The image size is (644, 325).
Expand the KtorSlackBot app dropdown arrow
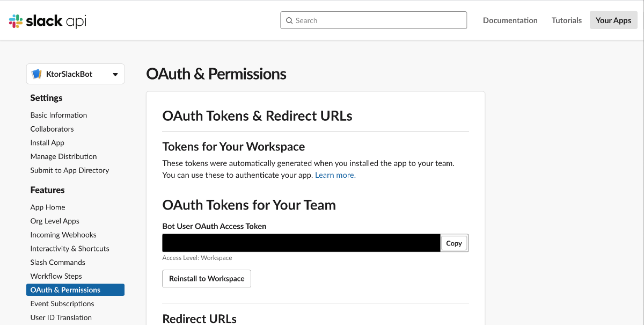[x=115, y=75]
